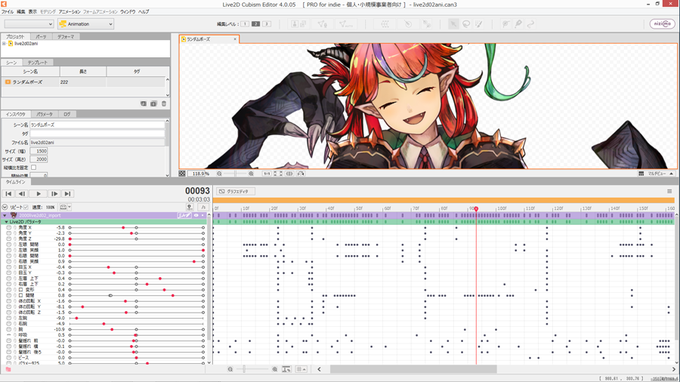Switch to the second tab in the inspector panel
The image size is (680, 382).
pos(44,114)
